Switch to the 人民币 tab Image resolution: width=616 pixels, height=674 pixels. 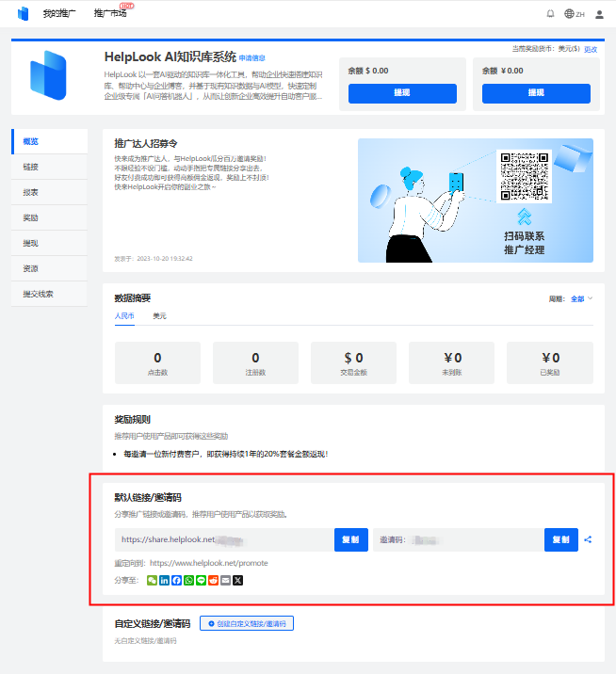tap(124, 316)
